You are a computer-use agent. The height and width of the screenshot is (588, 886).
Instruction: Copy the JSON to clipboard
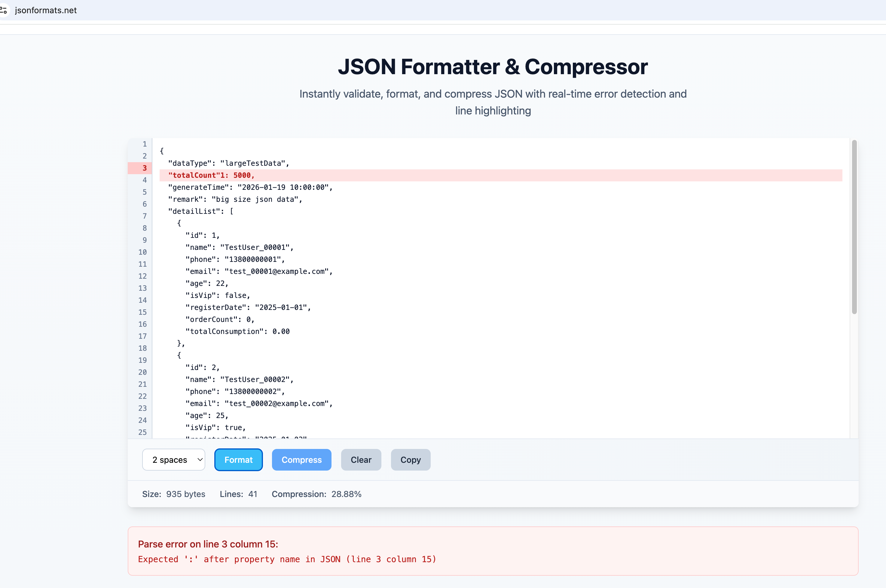(410, 459)
